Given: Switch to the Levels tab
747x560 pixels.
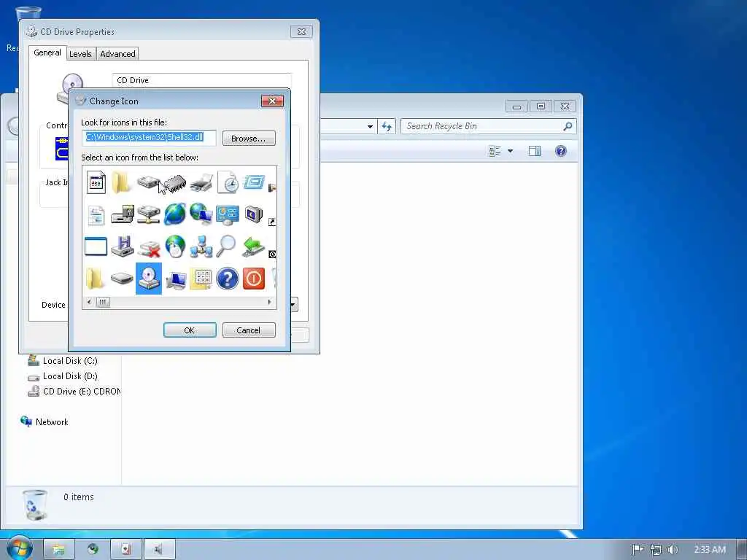Looking at the screenshot, I should (x=80, y=54).
